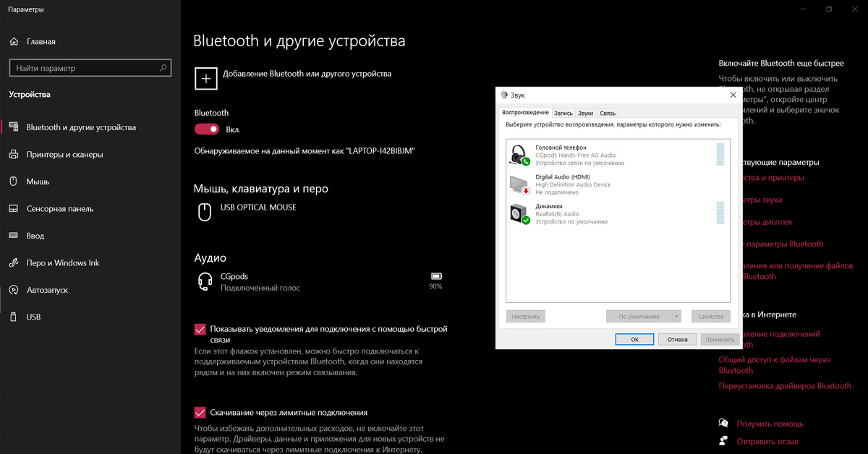Click the Динамики volume level meter

(720, 213)
